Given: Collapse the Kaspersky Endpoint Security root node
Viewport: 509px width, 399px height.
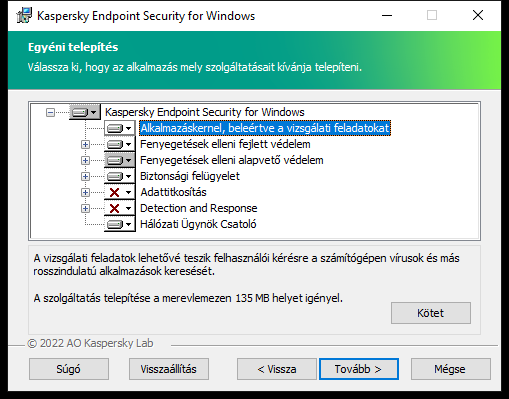Looking at the screenshot, I should coord(50,112).
